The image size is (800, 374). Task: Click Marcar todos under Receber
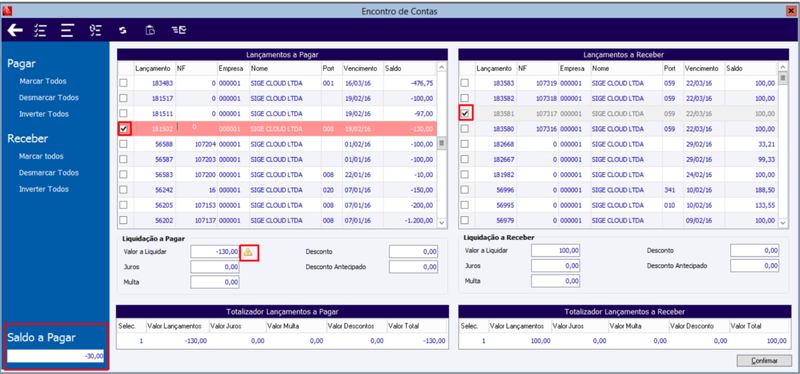41,156
